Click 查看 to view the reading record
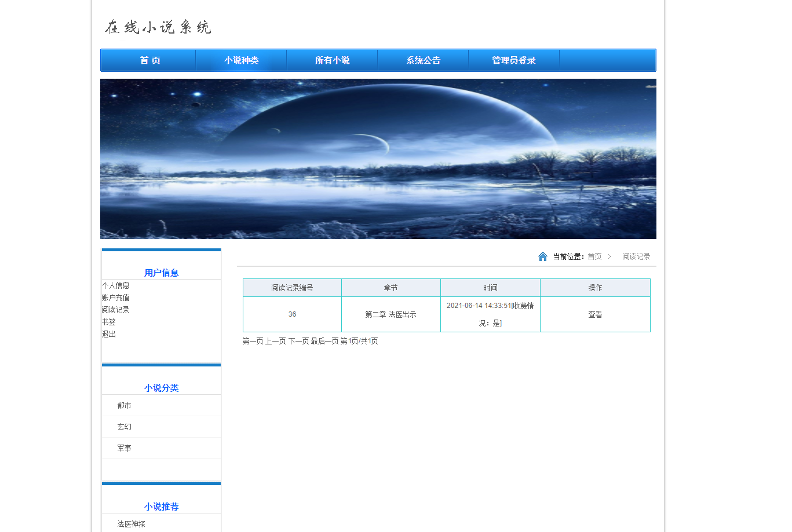The width and height of the screenshot is (792, 532). (594, 314)
